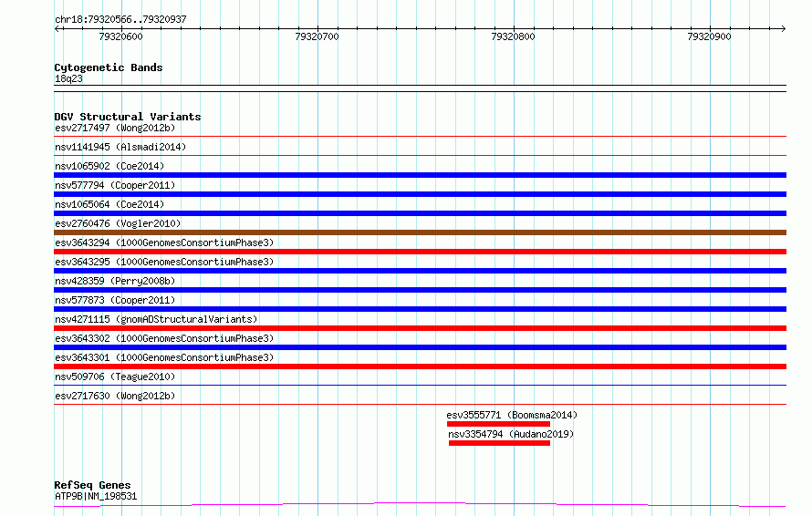Open the nsv509706 (Teague2010) label
812x516 pixels.
115,377
